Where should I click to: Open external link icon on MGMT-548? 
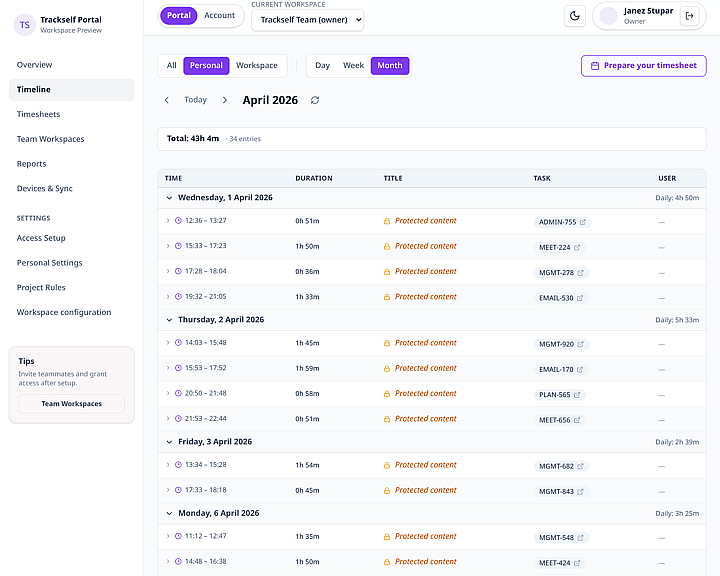point(580,537)
